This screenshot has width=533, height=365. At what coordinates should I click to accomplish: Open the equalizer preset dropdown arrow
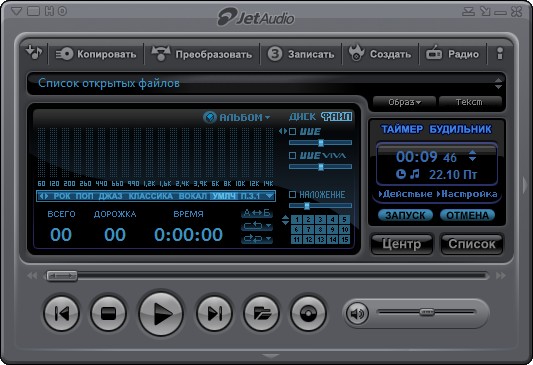[x=270, y=196]
